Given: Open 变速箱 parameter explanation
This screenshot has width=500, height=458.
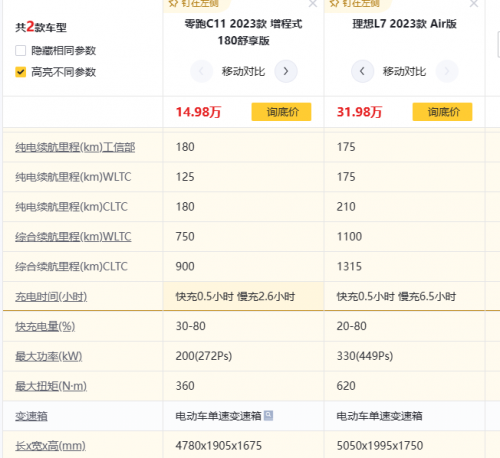Looking at the screenshot, I should [31, 416].
